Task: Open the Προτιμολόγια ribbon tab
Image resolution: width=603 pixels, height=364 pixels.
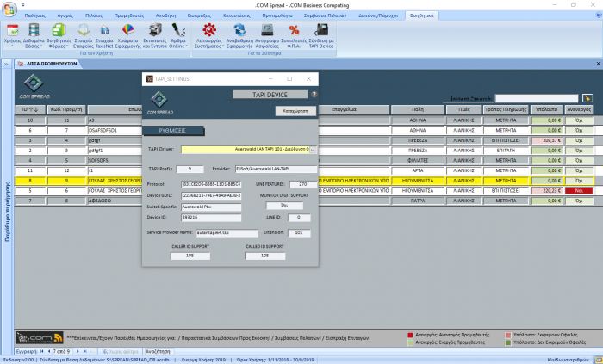Action: pos(277,15)
